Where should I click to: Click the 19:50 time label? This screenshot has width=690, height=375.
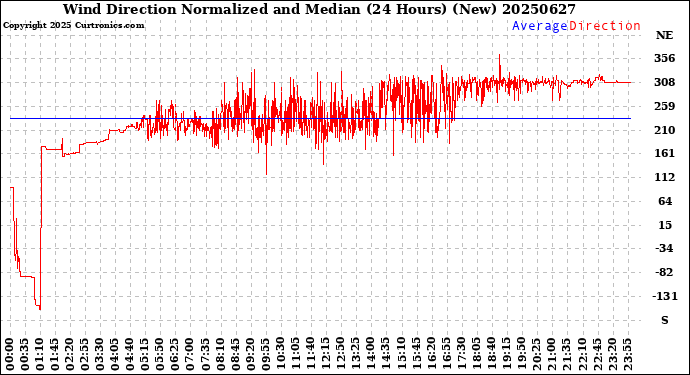pos(521,355)
